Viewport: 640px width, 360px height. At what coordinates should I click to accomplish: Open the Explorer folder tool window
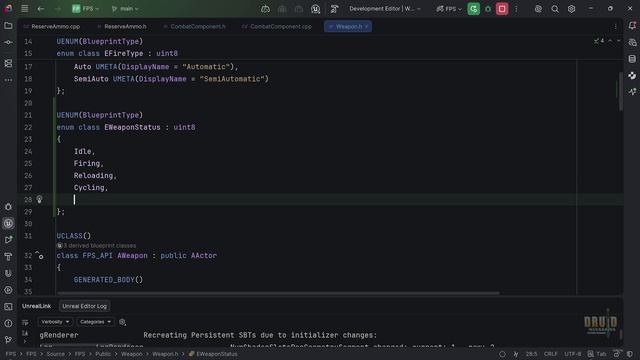coord(8,26)
